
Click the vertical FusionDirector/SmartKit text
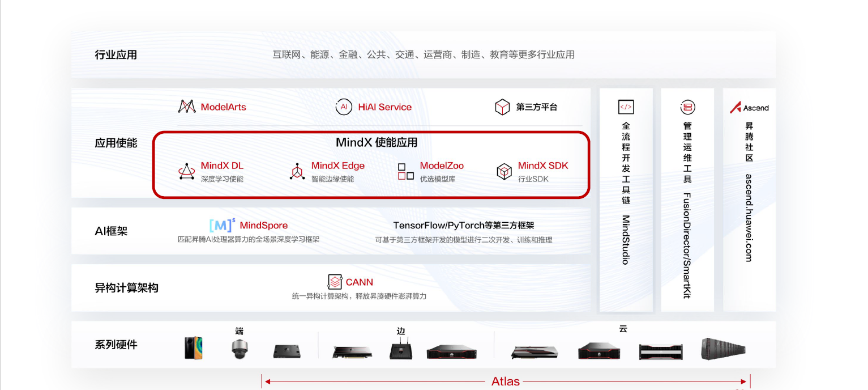point(687,245)
